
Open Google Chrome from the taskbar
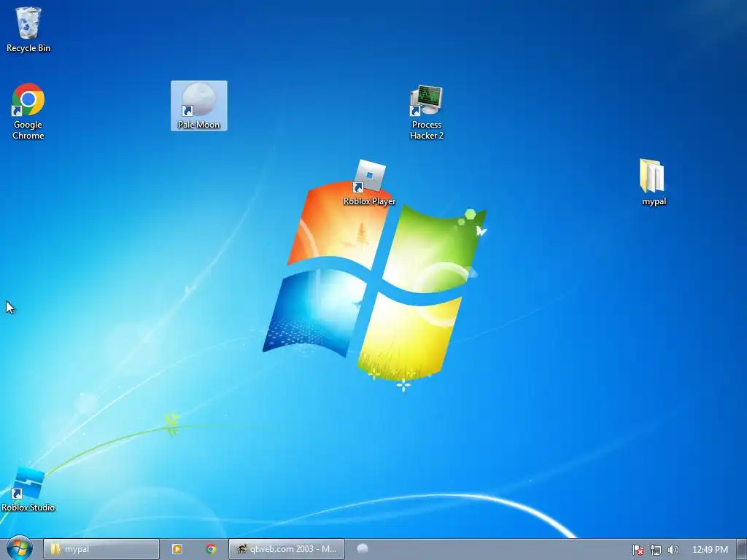(211, 549)
